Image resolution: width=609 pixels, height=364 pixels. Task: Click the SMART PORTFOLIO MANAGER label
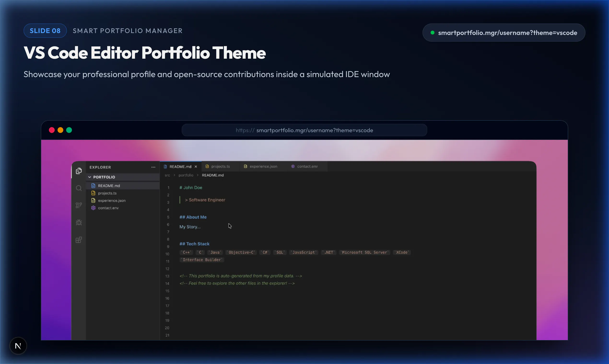[x=128, y=31]
